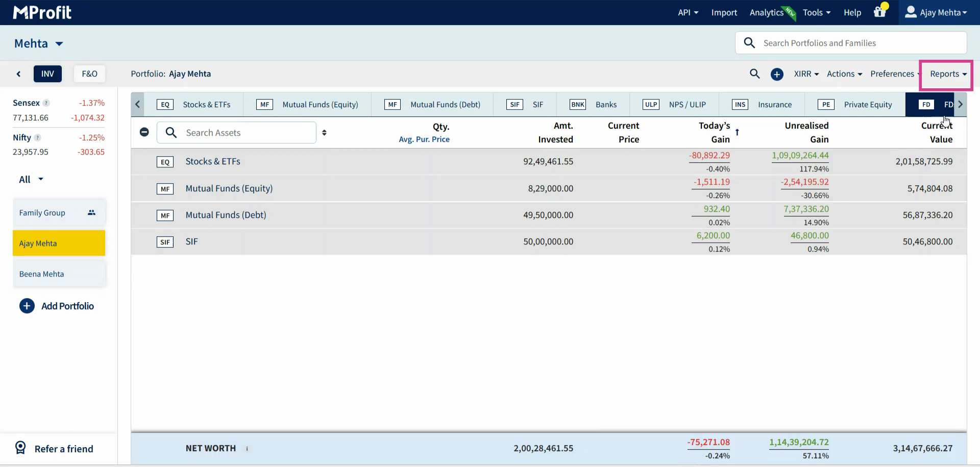Sort by Today's Gain column arrow
Screen dimensions: 980x467
737,132
